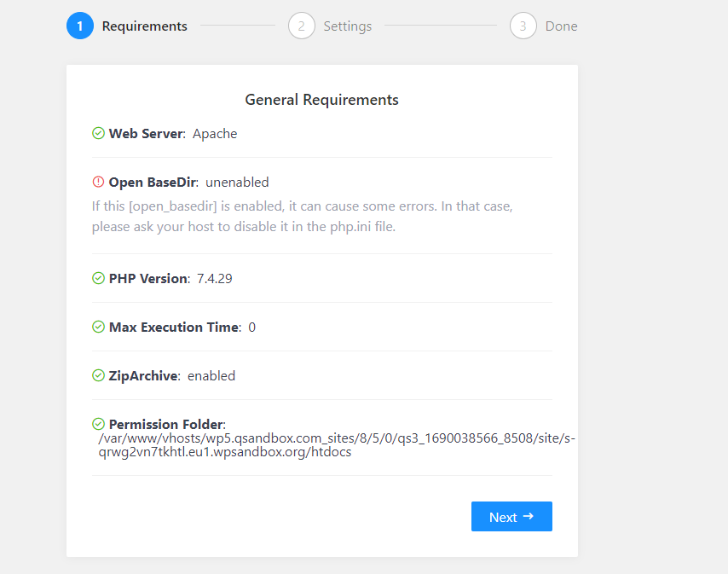The image size is (728, 574).
Task: Click the Next button
Action: tap(511, 516)
